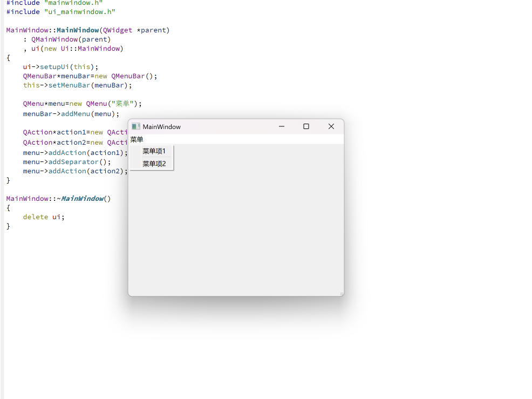Screen dimensions: 532x399
Task: Click the code line ui->setupUi(this);
Action: pos(61,67)
